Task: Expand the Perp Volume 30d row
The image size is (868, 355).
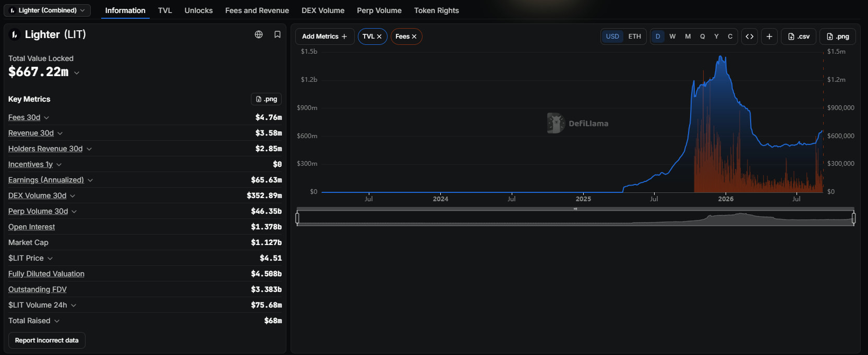Action: click(74, 212)
